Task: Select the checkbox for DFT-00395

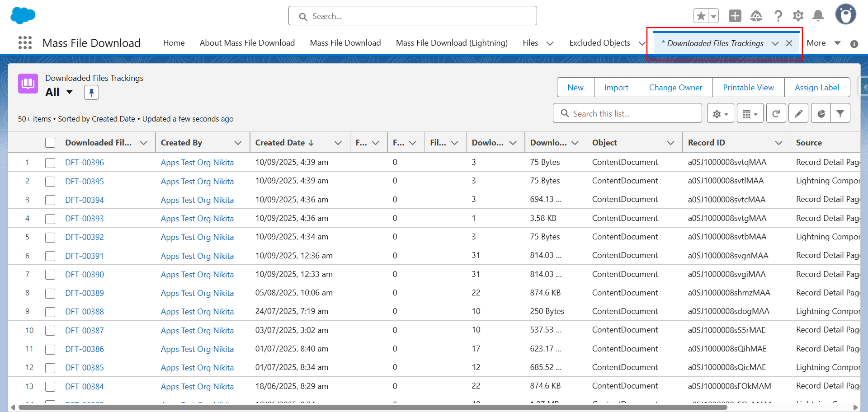Action: [x=50, y=182]
